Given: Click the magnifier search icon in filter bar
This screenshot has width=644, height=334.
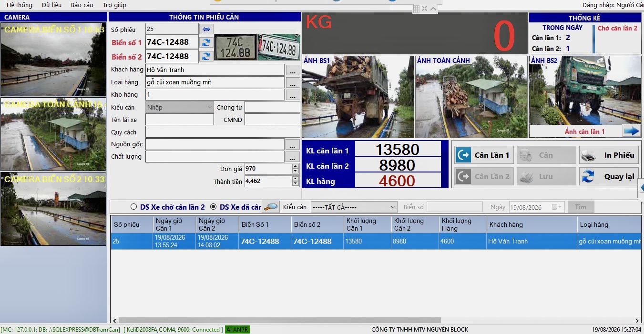Looking at the screenshot, I should click(271, 207).
